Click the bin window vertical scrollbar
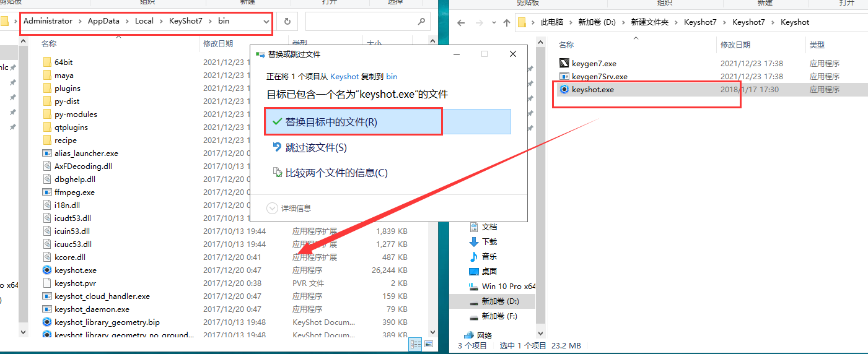The image size is (868, 354). click(x=24, y=186)
